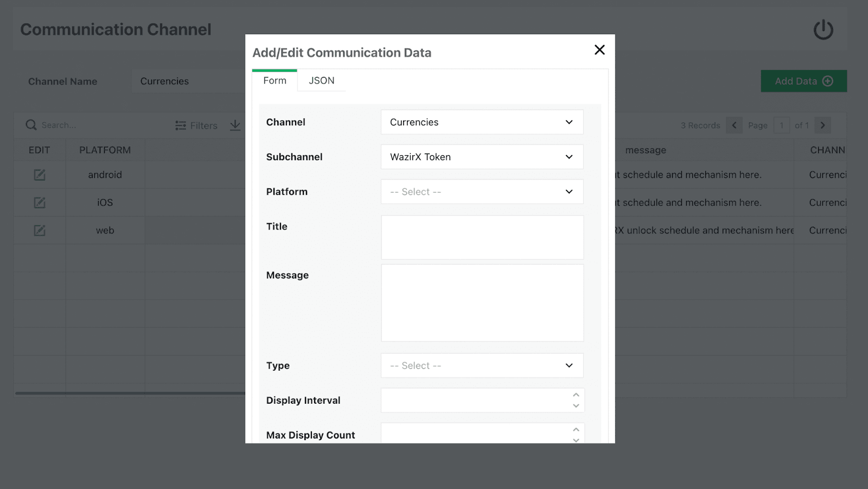Click the power icon in header
Screen dimensions: 868x489
823,30
